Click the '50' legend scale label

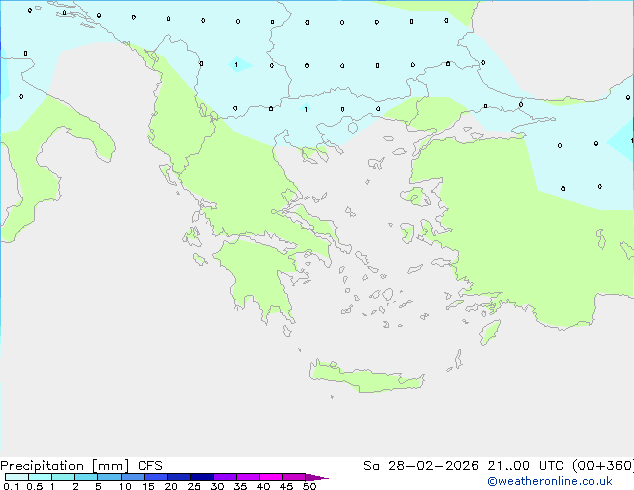pyautogui.click(x=309, y=486)
